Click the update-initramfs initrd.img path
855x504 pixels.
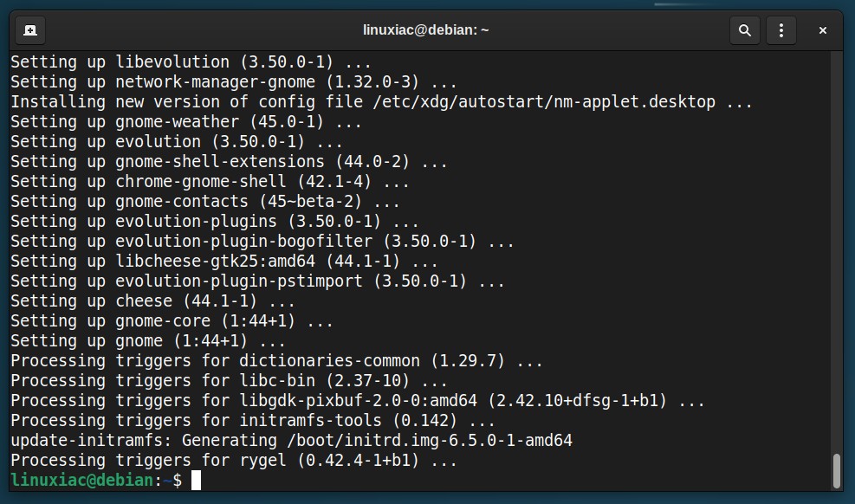pyautogui.click(x=429, y=440)
